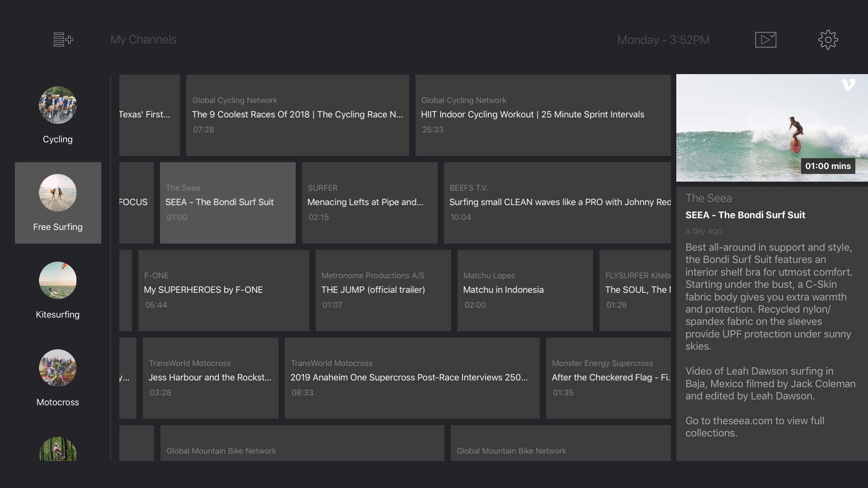Select the Cycling channel avatar
Image resolution: width=868 pixels, height=488 pixels.
[x=57, y=105]
